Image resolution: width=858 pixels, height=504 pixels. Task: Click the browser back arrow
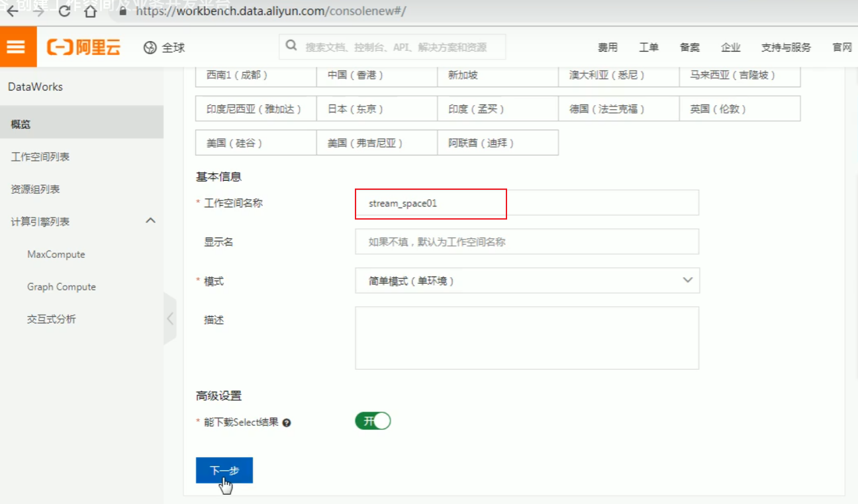(13, 11)
